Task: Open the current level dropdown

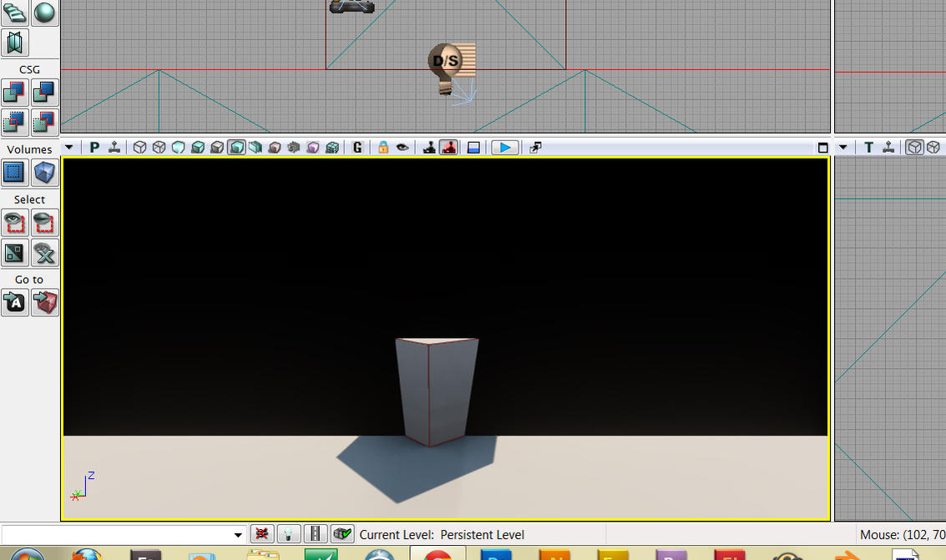Action: click(x=238, y=534)
